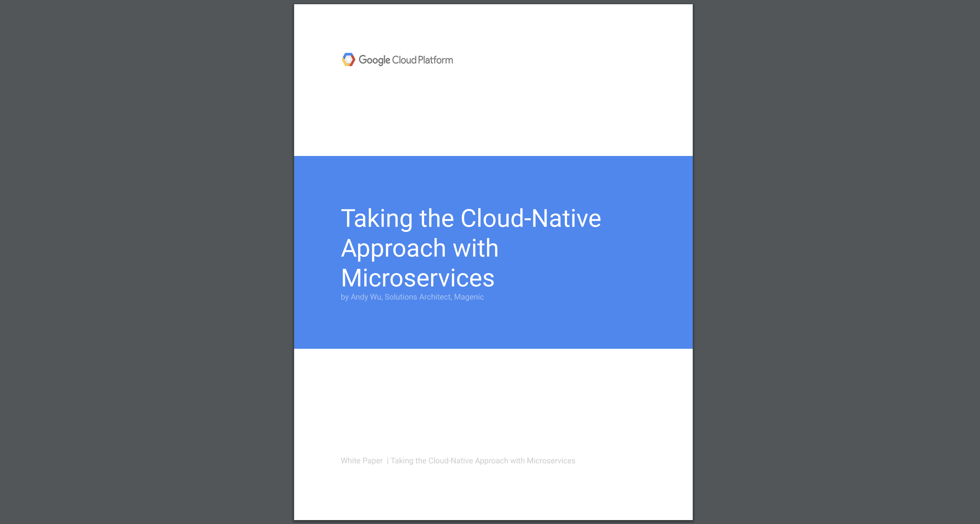Click the 'Google Cloud Platform' logo text
The width and height of the screenshot is (980, 524).
405,60
